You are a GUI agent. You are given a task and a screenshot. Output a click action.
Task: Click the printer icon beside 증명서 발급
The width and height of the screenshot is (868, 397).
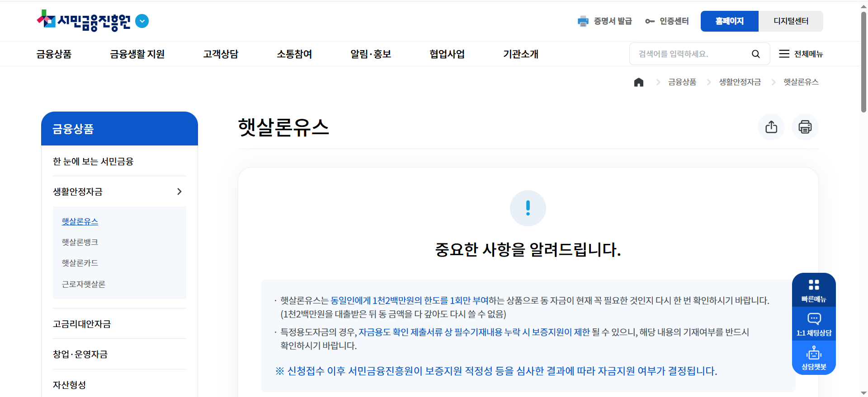[x=583, y=21]
